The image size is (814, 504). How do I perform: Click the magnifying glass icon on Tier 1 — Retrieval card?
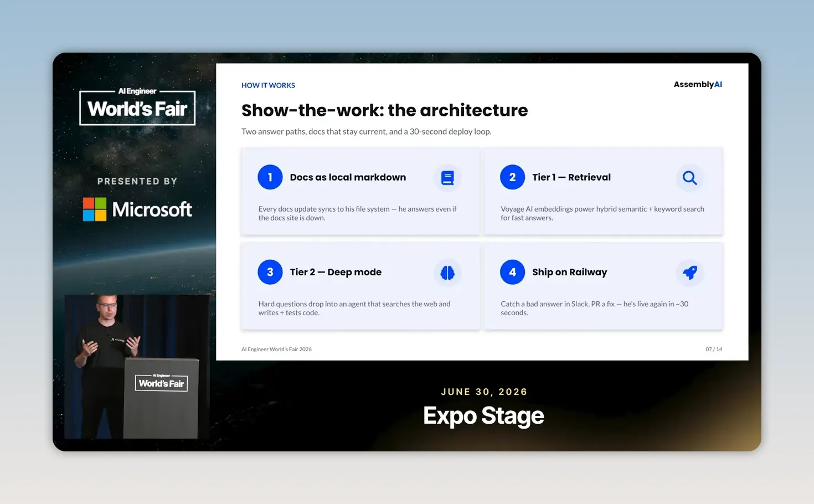689,178
